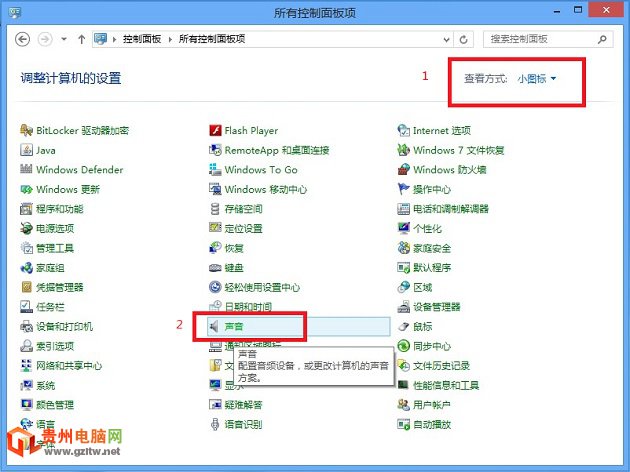This screenshot has height=472, width=630.
Task: Open 键盘 settings icon
Action: pyautogui.click(x=215, y=268)
